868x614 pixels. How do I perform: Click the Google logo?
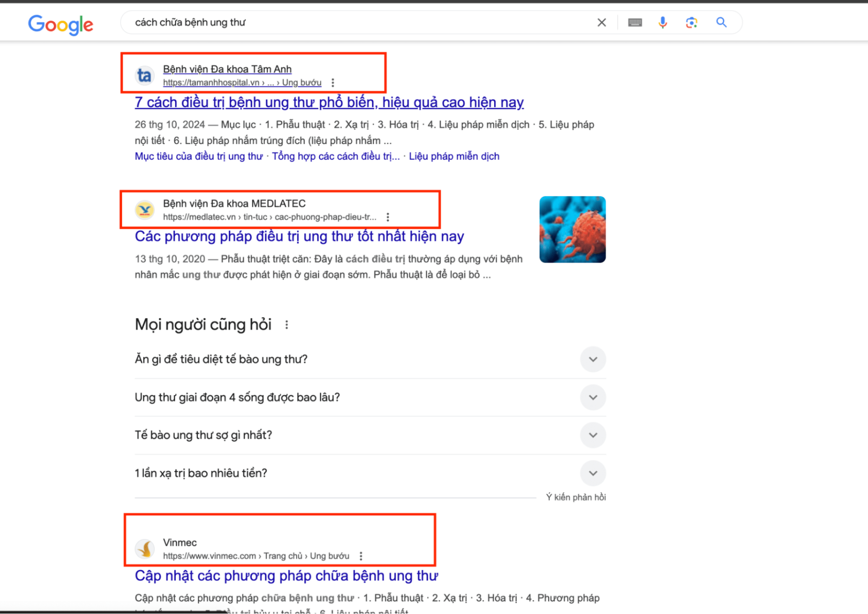[61, 24]
